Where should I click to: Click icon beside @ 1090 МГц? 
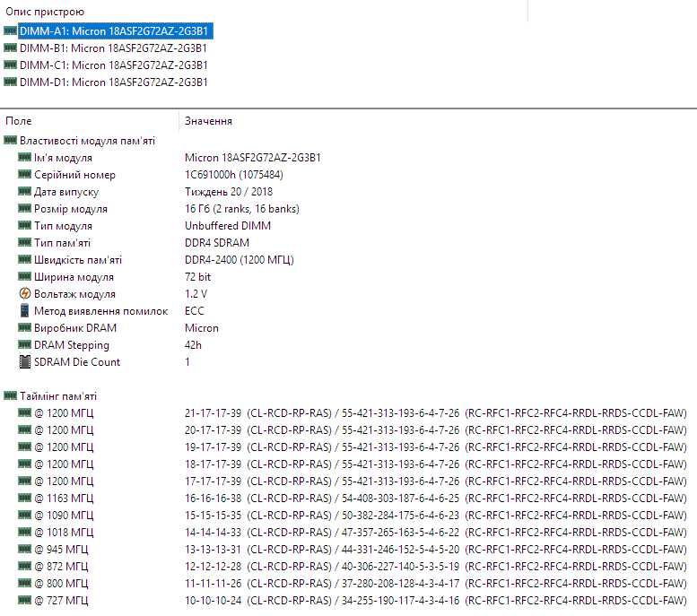(24, 515)
